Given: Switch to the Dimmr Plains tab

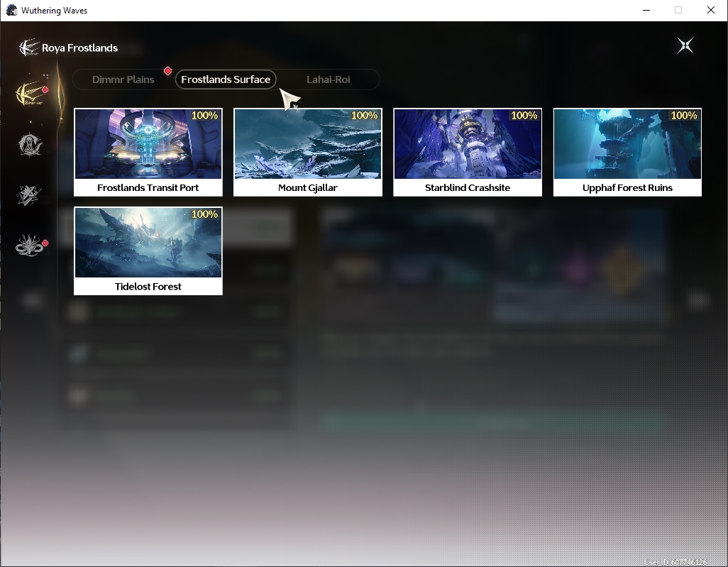Looking at the screenshot, I should [123, 79].
